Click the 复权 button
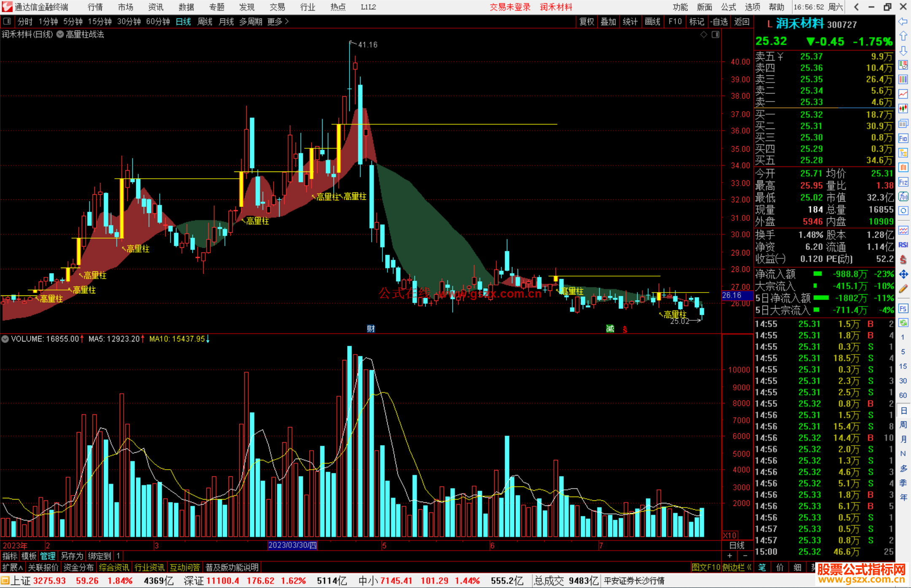911x588 pixels. [586, 21]
